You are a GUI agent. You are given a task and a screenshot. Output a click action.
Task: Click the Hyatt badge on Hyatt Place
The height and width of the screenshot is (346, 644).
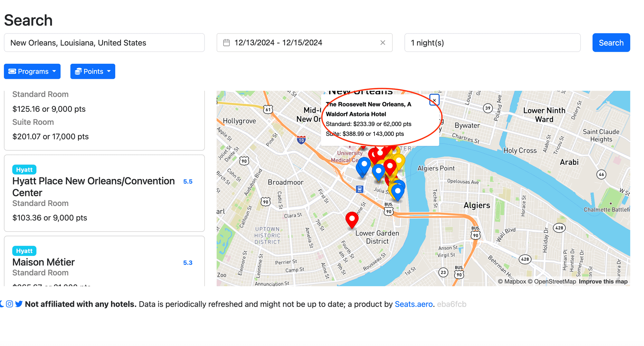[x=24, y=170]
